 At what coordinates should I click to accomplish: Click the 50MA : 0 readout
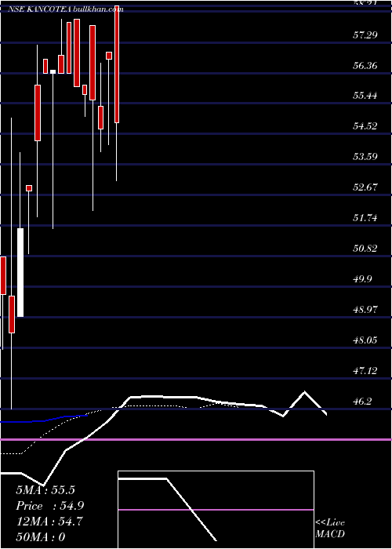tap(41, 537)
